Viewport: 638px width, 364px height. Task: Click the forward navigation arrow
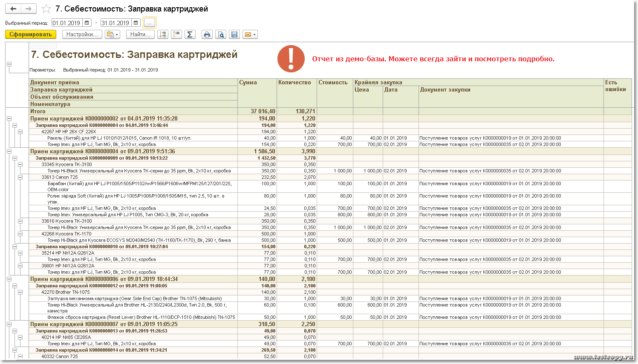tap(29, 9)
